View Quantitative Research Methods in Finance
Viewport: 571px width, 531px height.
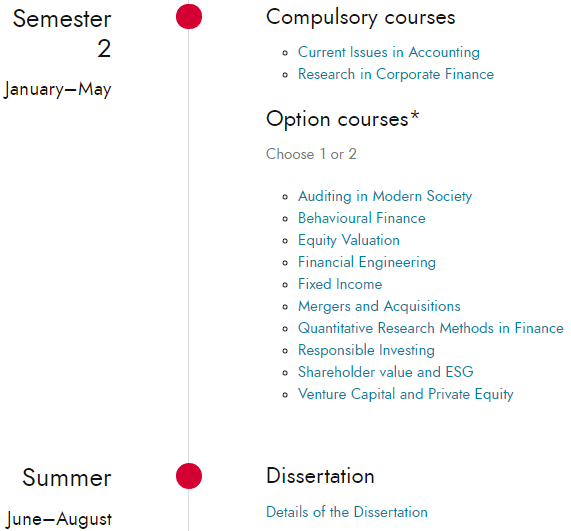click(x=430, y=328)
